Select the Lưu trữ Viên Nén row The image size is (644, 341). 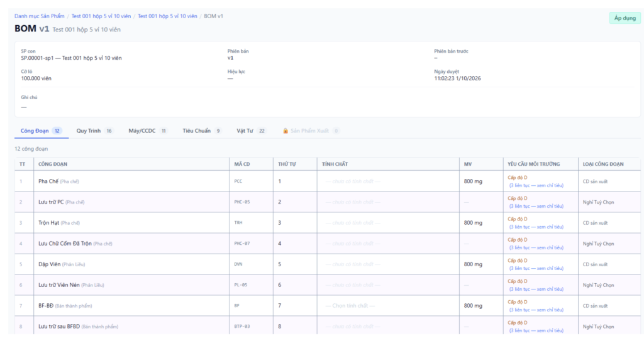(327, 284)
